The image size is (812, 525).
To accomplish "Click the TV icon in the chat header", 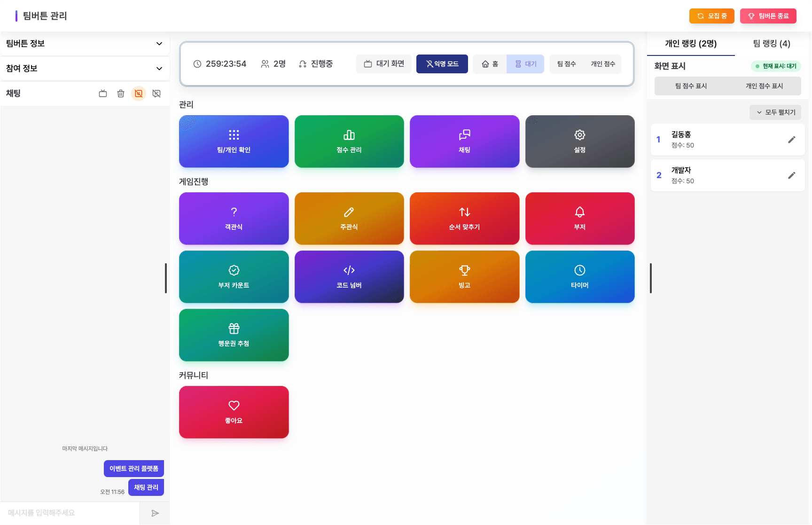I will pyautogui.click(x=103, y=94).
